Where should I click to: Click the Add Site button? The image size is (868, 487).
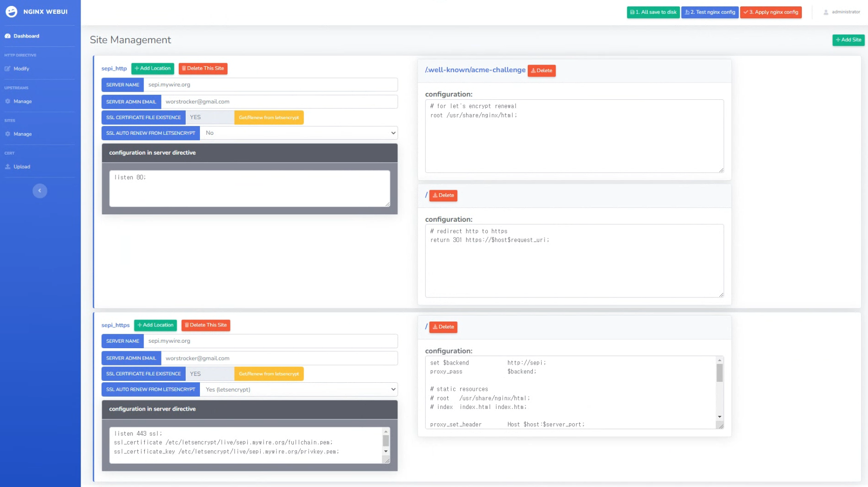click(x=848, y=40)
